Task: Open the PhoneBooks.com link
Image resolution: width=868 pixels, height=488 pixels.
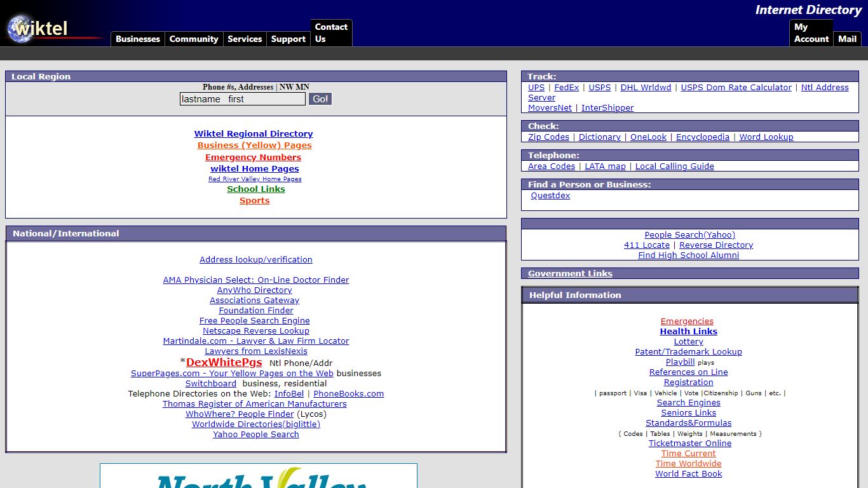Action: click(349, 394)
